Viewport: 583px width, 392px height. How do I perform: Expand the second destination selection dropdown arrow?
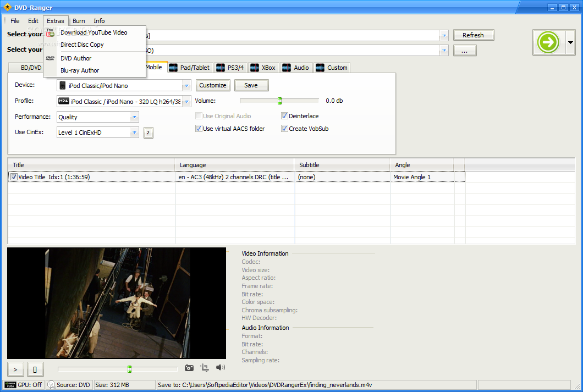(444, 50)
